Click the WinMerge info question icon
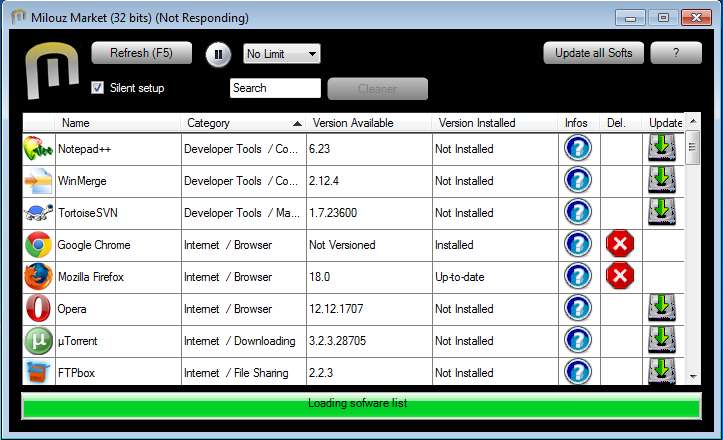723x440 pixels. click(x=577, y=180)
